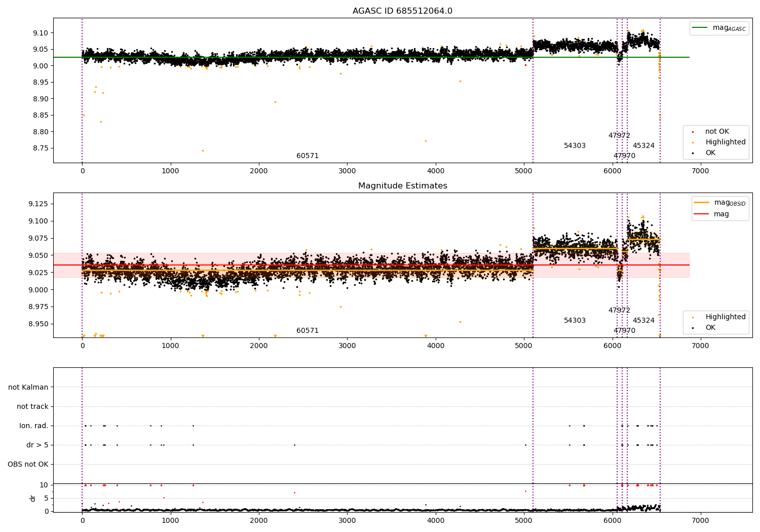Click the 'Magnitude Estimates' plot title
Viewport: 760px width, 532px height.
[402, 186]
